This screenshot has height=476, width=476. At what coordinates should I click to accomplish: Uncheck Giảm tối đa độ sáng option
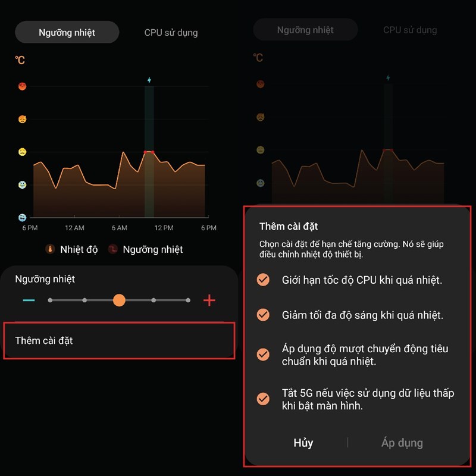262,315
